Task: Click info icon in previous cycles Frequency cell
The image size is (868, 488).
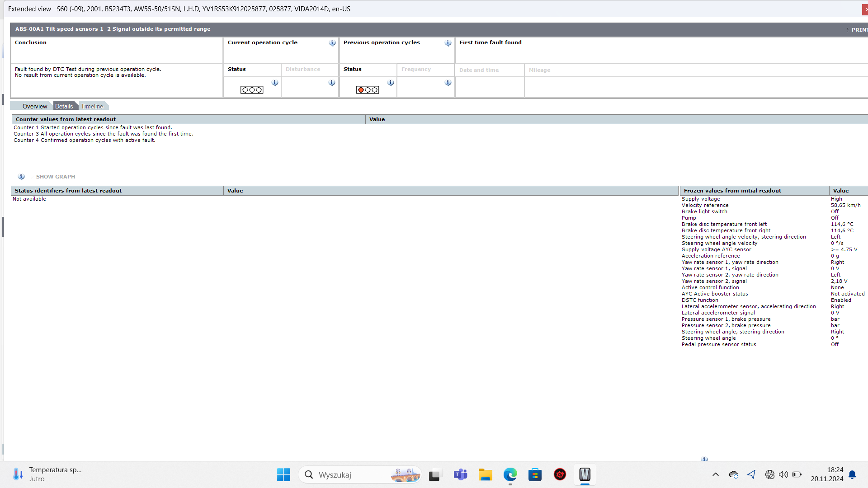Action: [x=448, y=83]
